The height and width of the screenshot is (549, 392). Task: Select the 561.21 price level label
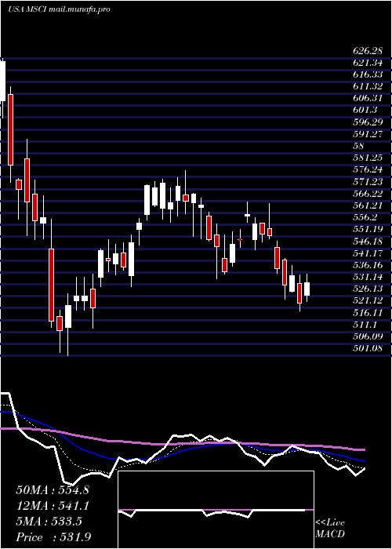coord(368,205)
